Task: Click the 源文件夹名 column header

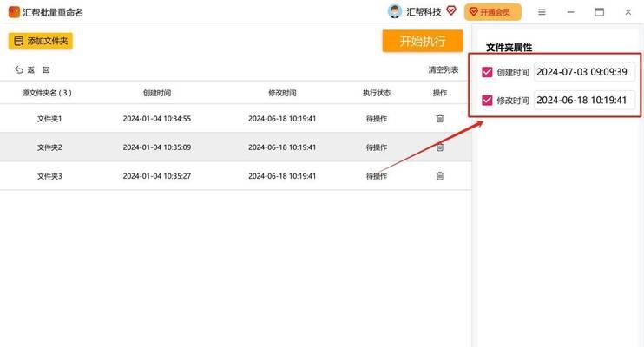Action: coord(47,93)
